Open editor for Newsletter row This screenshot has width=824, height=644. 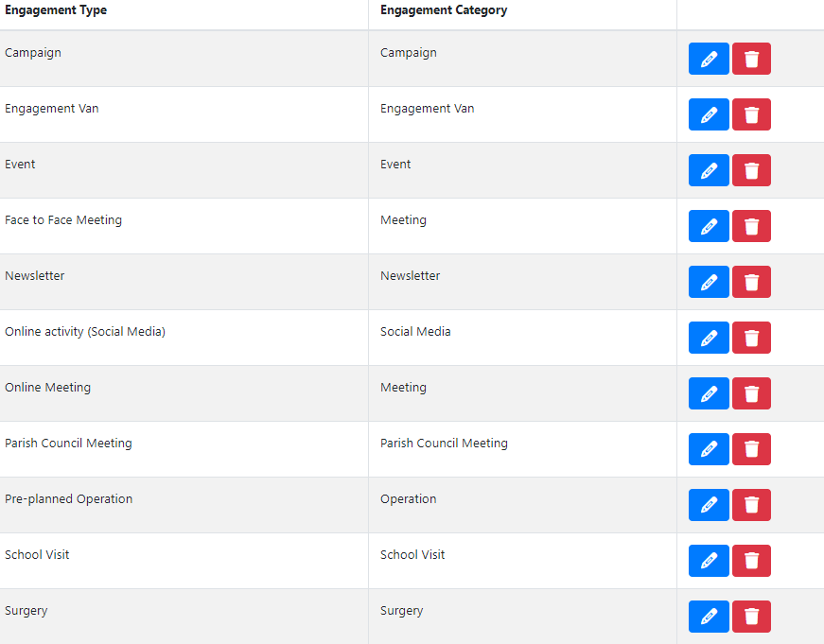pos(709,282)
